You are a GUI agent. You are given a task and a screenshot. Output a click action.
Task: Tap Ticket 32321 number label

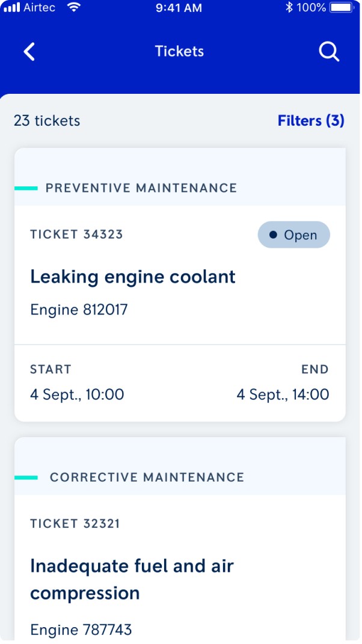pyautogui.click(x=75, y=524)
